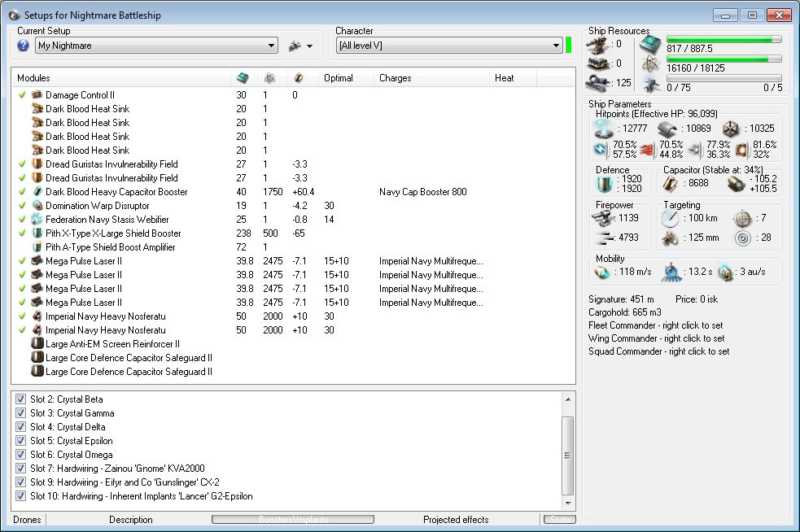800x532 pixels.
Task: Uncheck Slot 2: Crystal Beta implant
Action: coord(21,399)
